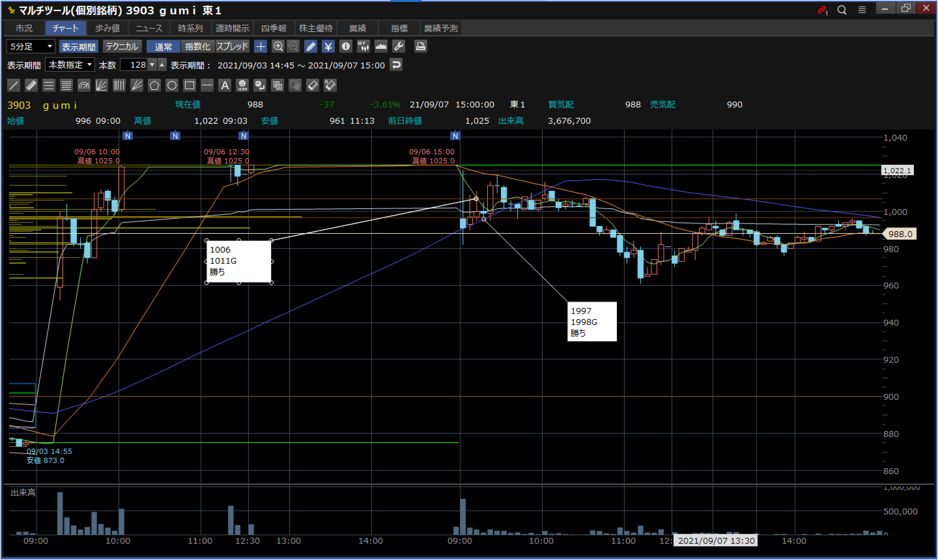
Task: Click the テクニカル button
Action: pyautogui.click(x=121, y=47)
